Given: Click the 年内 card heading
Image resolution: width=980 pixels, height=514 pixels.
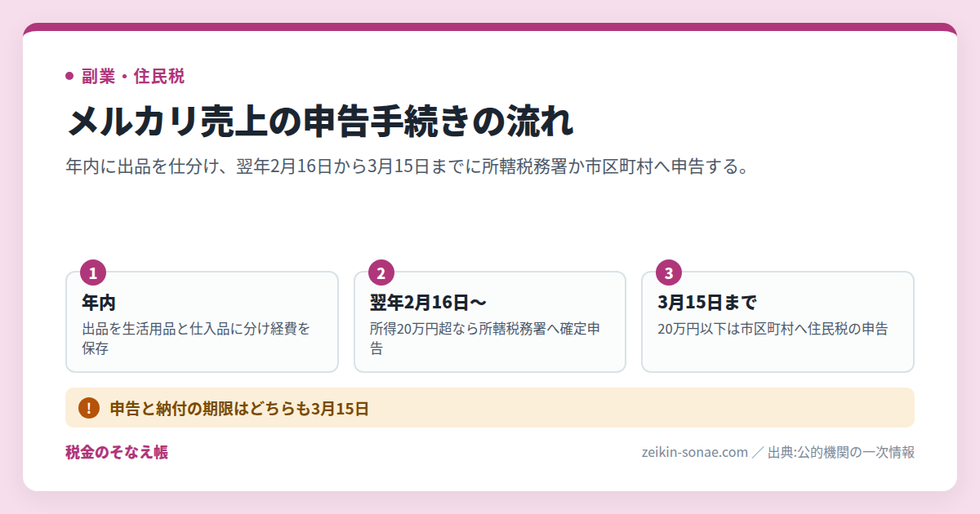Looking at the screenshot, I should (99, 303).
